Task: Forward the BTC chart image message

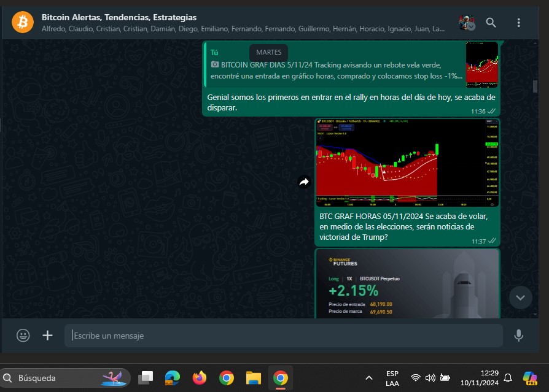Action: [x=303, y=182]
